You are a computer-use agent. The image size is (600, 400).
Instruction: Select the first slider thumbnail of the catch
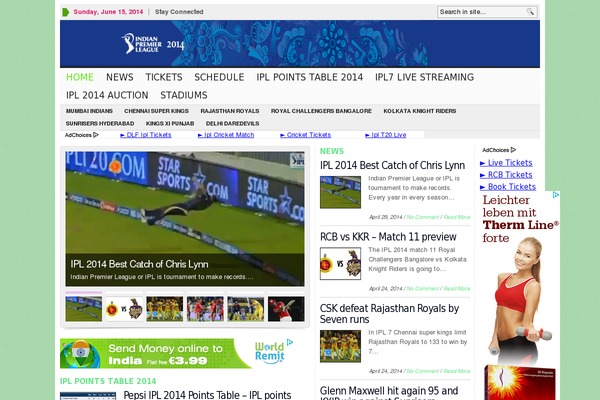[x=83, y=309]
